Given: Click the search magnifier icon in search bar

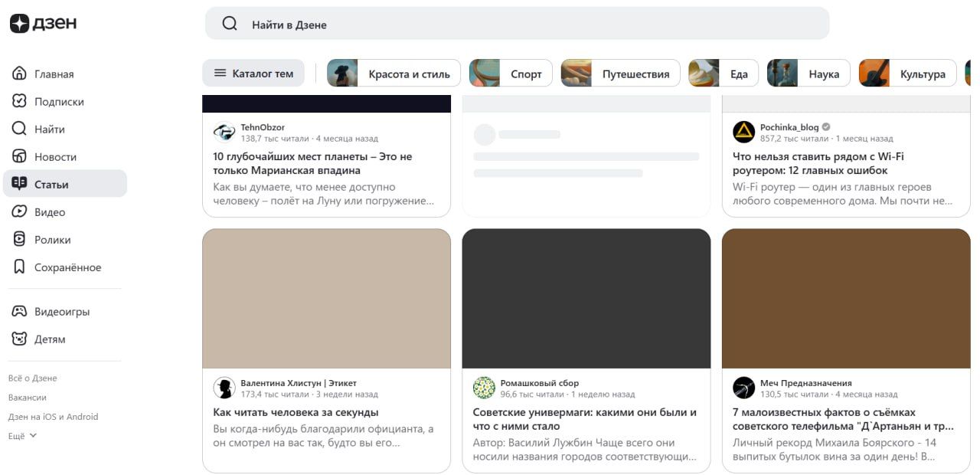Looking at the screenshot, I should [x=230, y=24].
